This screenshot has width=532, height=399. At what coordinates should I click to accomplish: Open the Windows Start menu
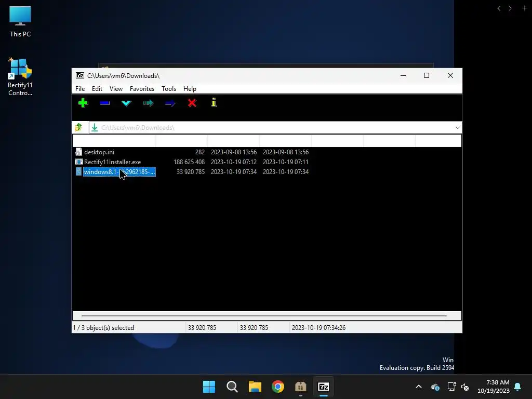[x=209, y=387]
